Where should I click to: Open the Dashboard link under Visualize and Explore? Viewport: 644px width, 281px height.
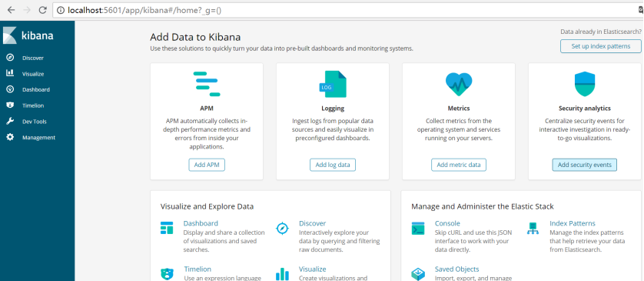[201, 223]
